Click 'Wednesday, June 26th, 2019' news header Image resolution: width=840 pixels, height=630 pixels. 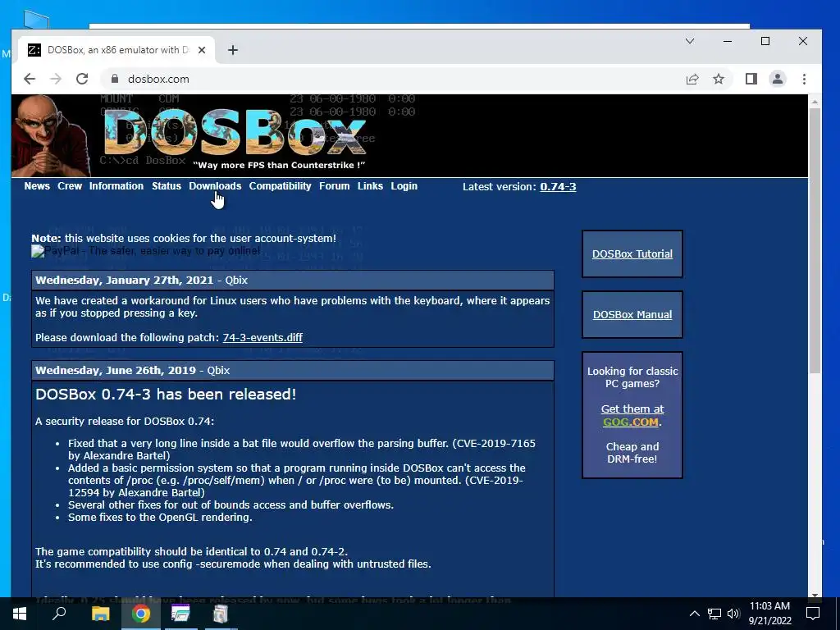(293, 370)
